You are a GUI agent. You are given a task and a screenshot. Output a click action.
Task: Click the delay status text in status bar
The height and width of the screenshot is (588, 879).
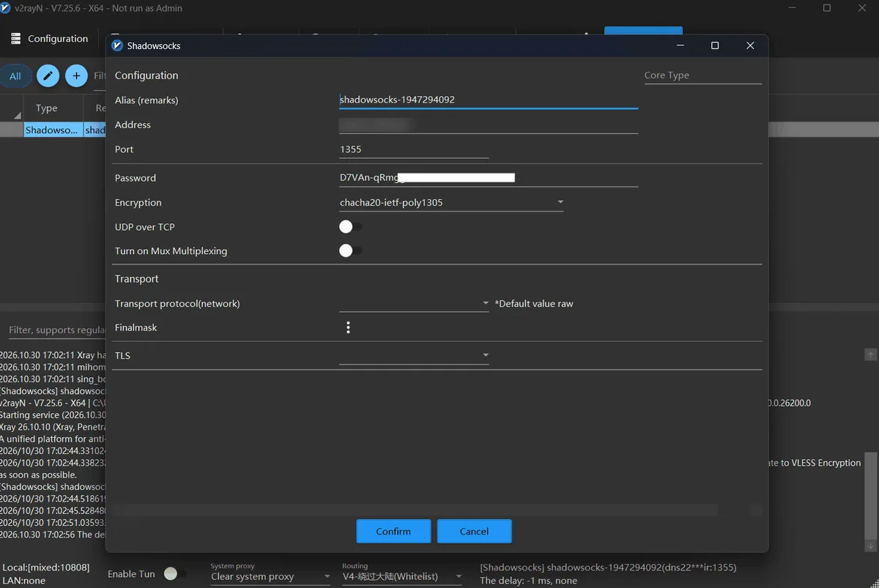point(529,581)
